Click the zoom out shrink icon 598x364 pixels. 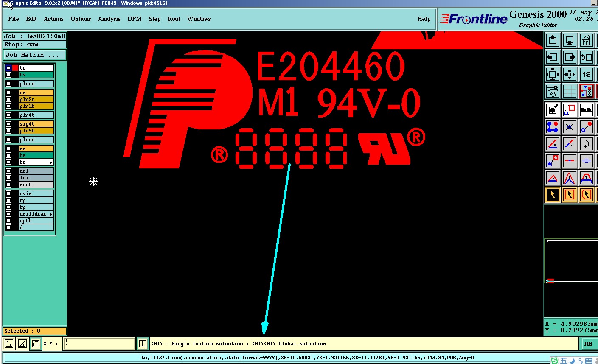pyautogui.click(x=570, y=74)
